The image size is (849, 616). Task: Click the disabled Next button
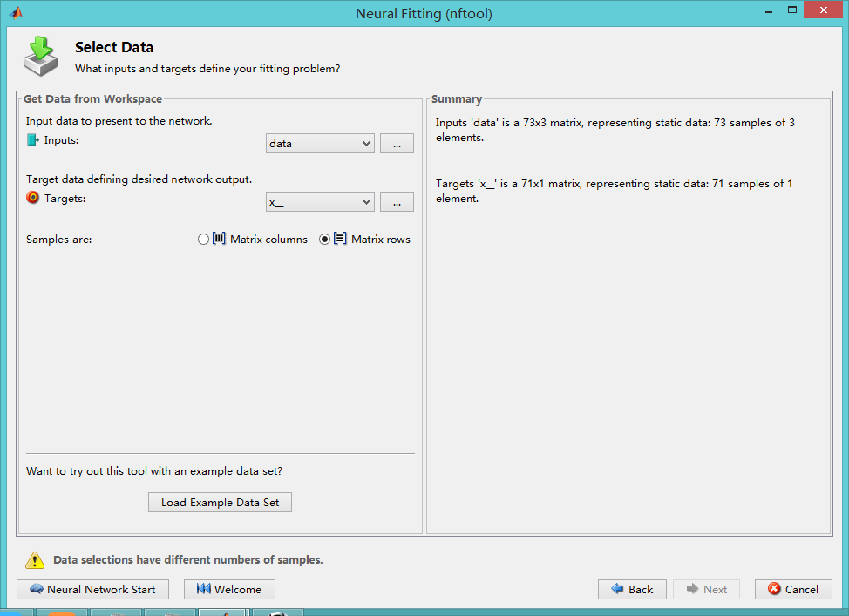pos(706,589)
